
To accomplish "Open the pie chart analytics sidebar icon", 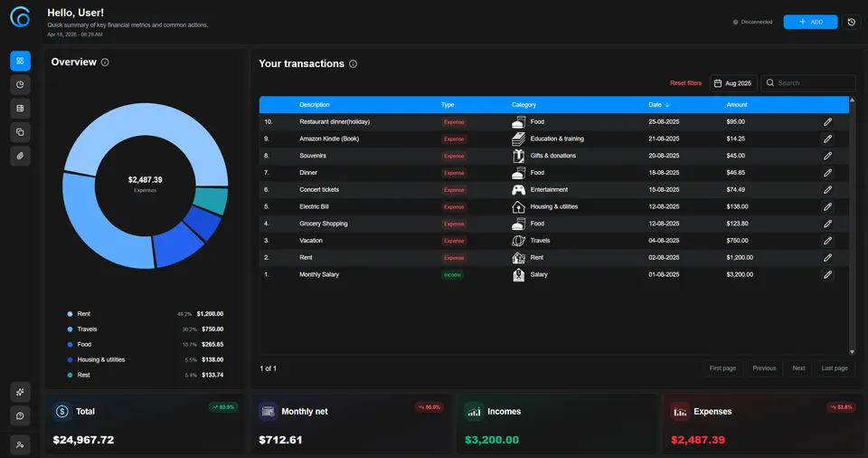I will tap(20, 84).
